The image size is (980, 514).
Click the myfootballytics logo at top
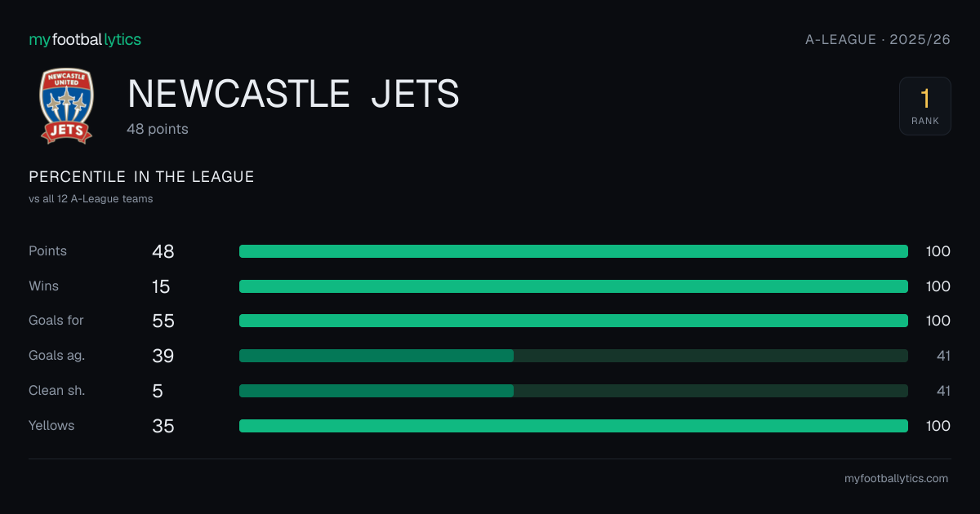click(85, 39)
